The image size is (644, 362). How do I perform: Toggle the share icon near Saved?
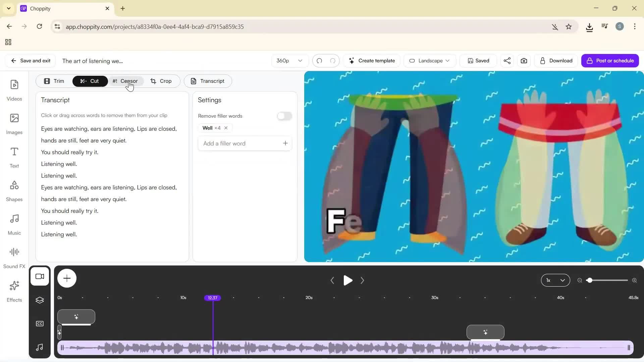507,61
